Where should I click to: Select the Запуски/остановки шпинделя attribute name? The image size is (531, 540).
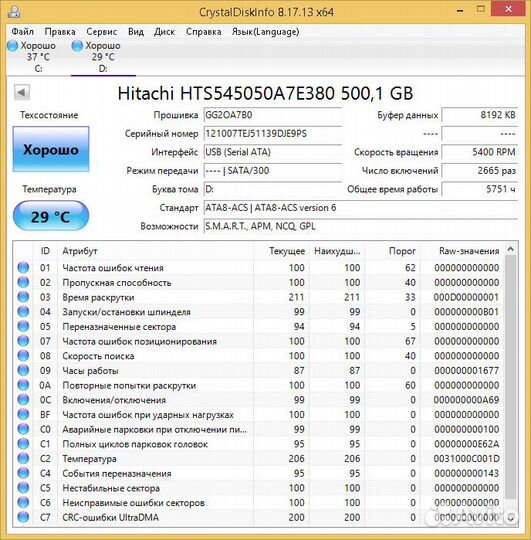coord(126,312)
